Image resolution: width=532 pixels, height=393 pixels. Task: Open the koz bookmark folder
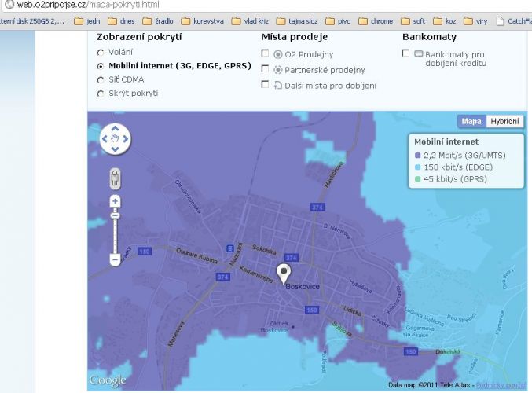tap(445, 21)
